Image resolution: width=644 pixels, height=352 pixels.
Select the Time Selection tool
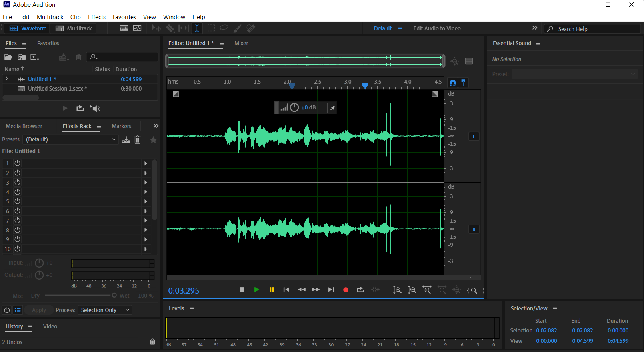coord(197,28)
